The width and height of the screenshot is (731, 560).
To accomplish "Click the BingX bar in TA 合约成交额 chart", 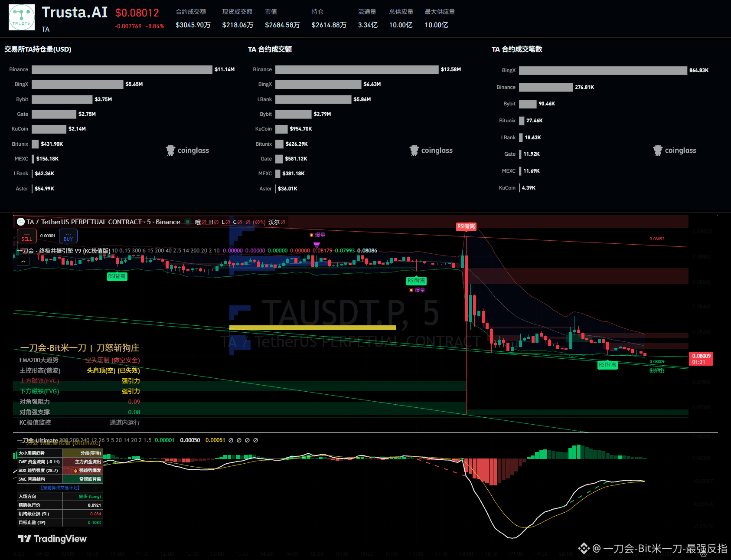I will [x=318, y=84].
